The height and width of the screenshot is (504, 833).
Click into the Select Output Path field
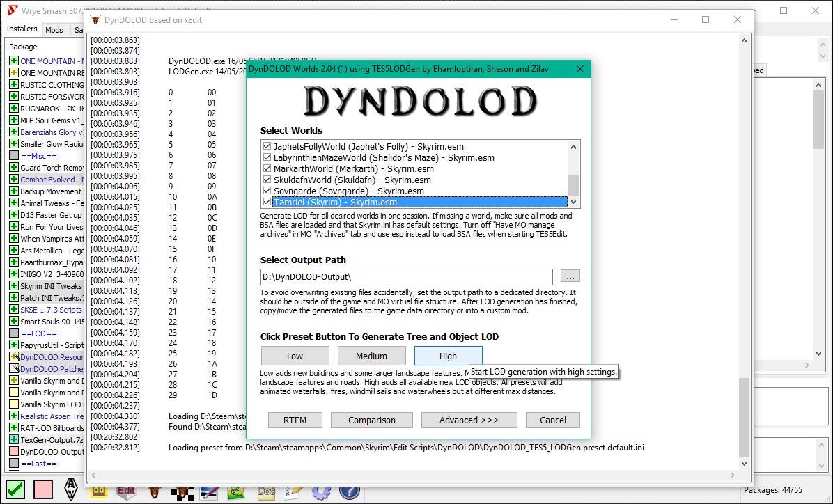[407, 276]
